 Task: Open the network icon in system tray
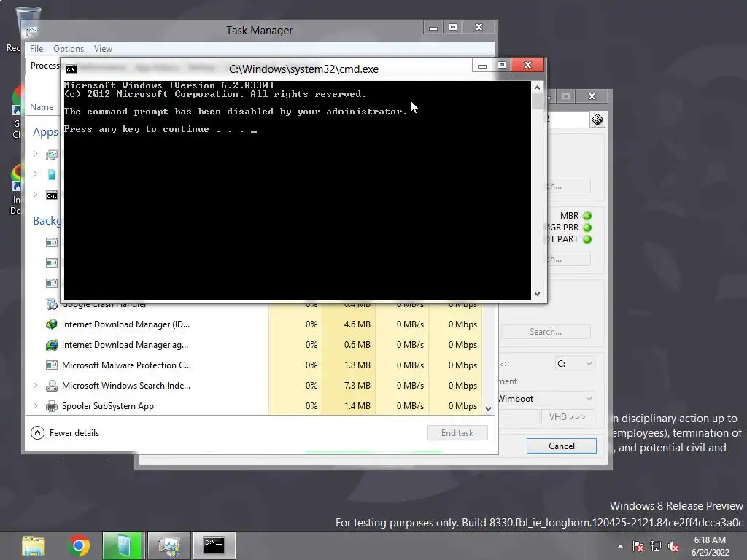pyautogui.click(x=656, y=546)
